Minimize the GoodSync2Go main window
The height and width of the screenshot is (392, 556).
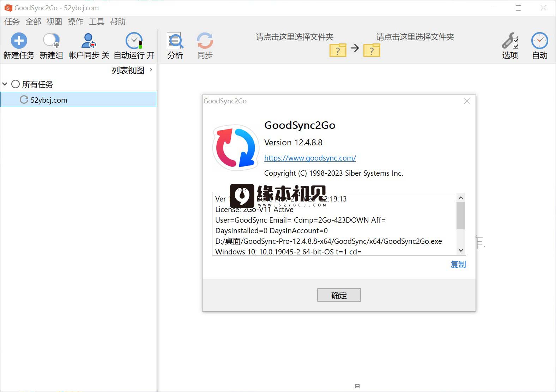pyautogui.click(x=494, y=8)
